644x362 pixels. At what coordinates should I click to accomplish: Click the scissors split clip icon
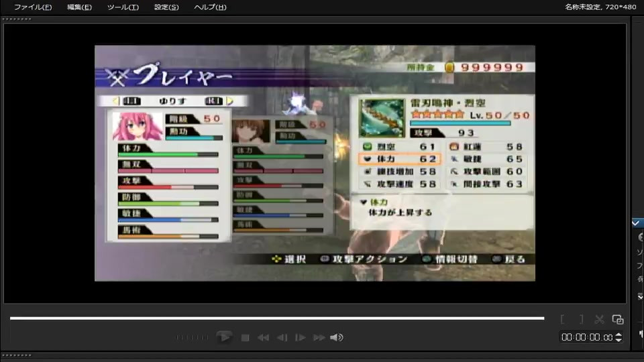(599, 319)
